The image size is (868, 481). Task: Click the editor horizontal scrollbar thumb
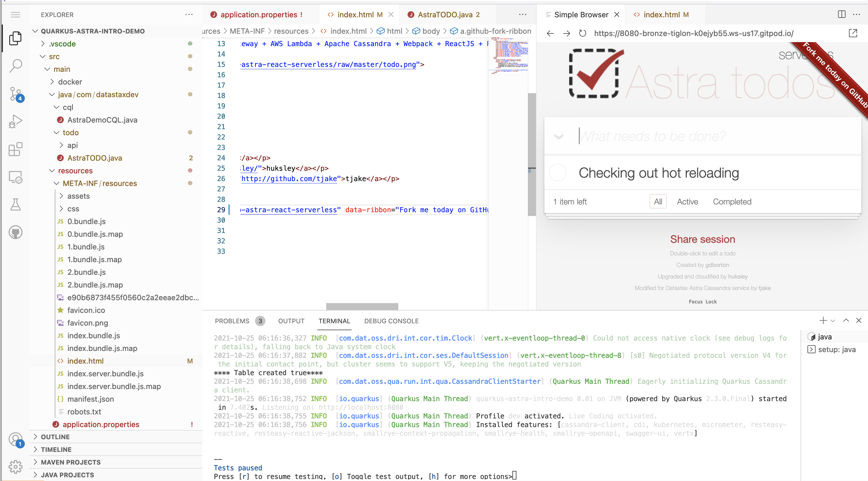(362, 306)
